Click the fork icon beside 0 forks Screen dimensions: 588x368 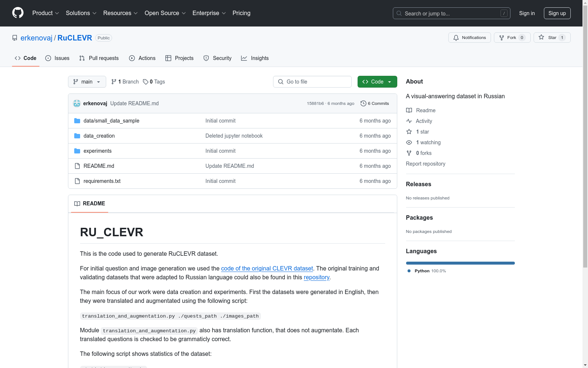click(409, 153)
